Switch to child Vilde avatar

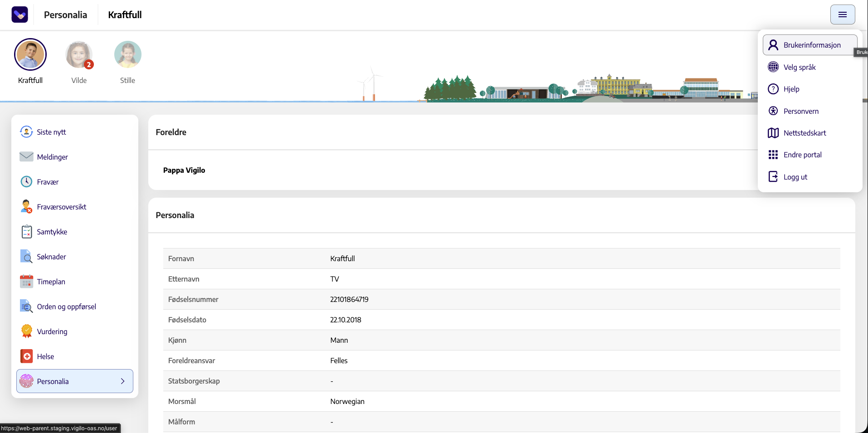pos(79,55)
